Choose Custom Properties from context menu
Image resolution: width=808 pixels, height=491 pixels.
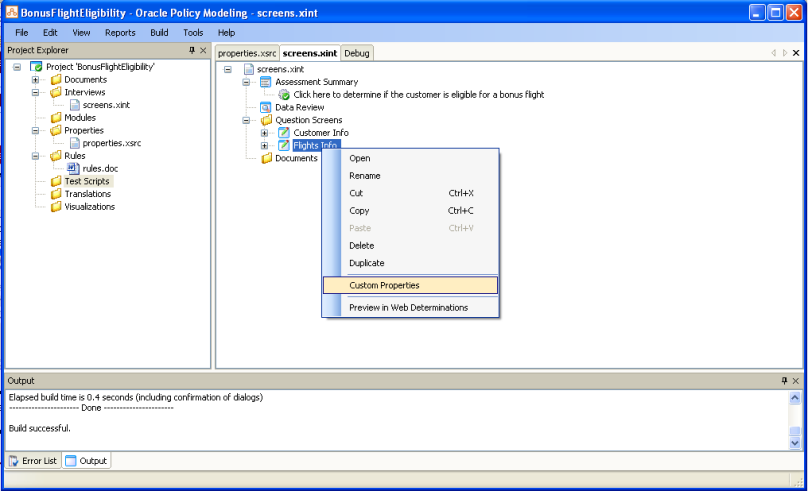tap(410, 285)
